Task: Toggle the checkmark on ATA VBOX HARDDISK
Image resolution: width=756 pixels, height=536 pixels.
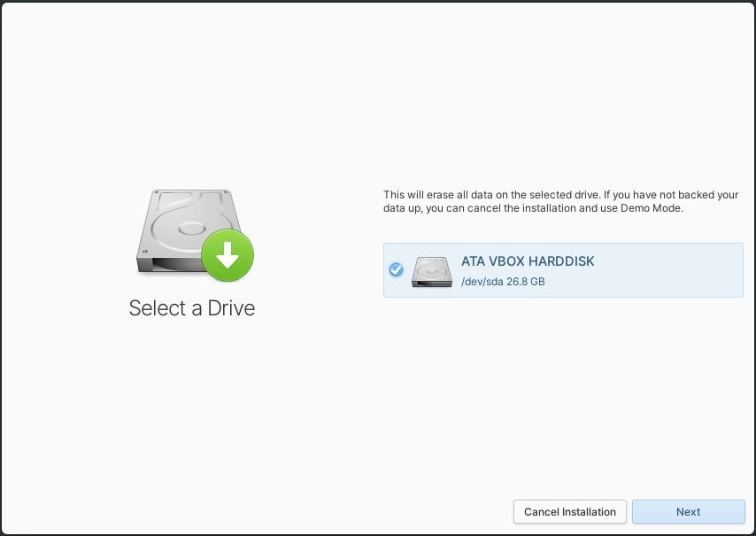Action: tap(396, 269)
